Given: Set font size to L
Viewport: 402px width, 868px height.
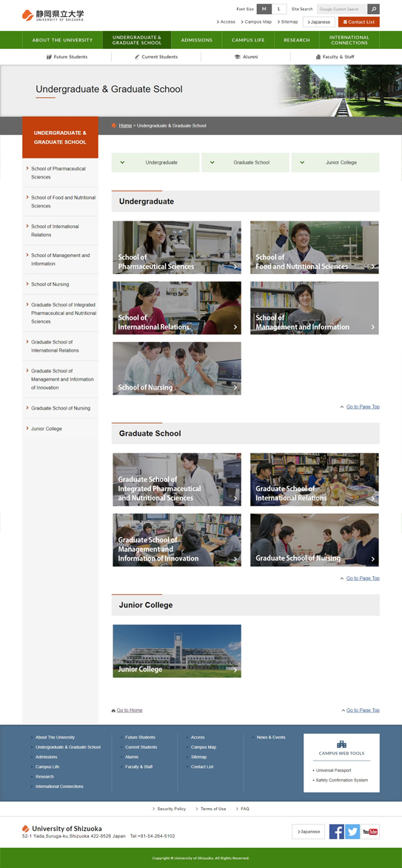Looking at the screenshot, I should coord(279,9).
